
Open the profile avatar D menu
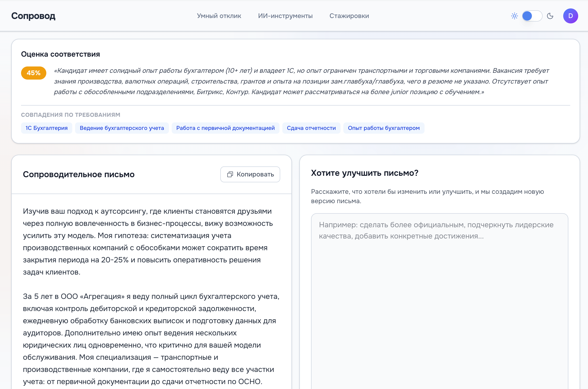(570, 16)
